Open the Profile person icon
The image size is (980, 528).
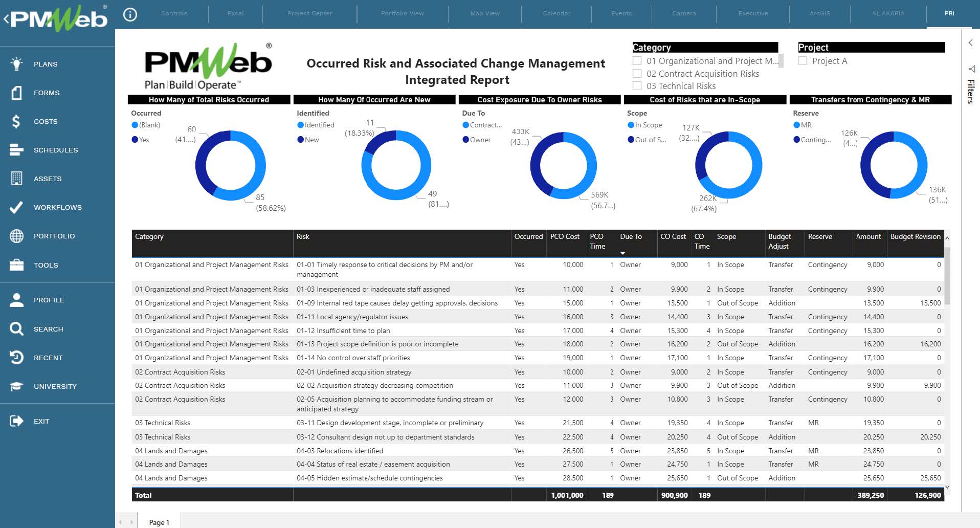pyautogui.click(x=16, y=300)
